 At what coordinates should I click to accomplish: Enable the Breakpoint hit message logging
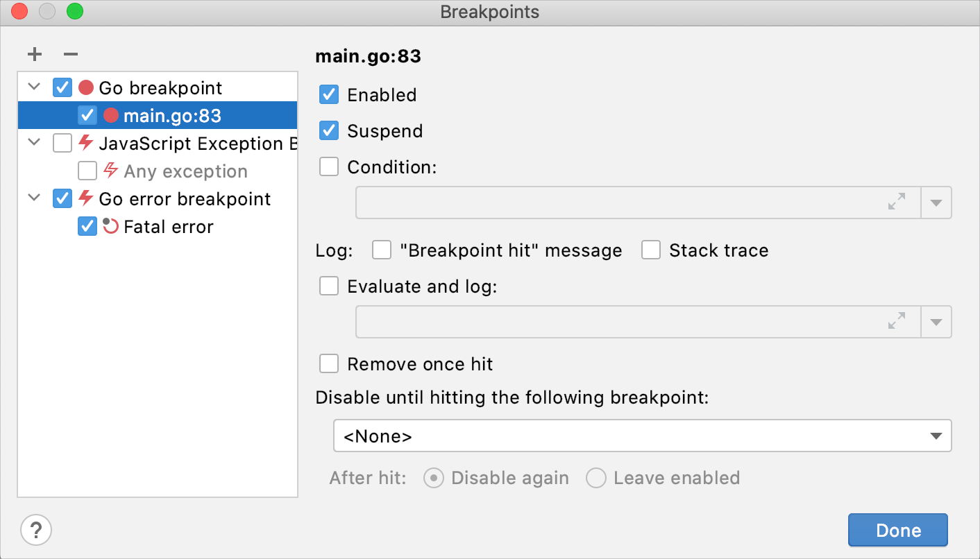pos(382,250)
